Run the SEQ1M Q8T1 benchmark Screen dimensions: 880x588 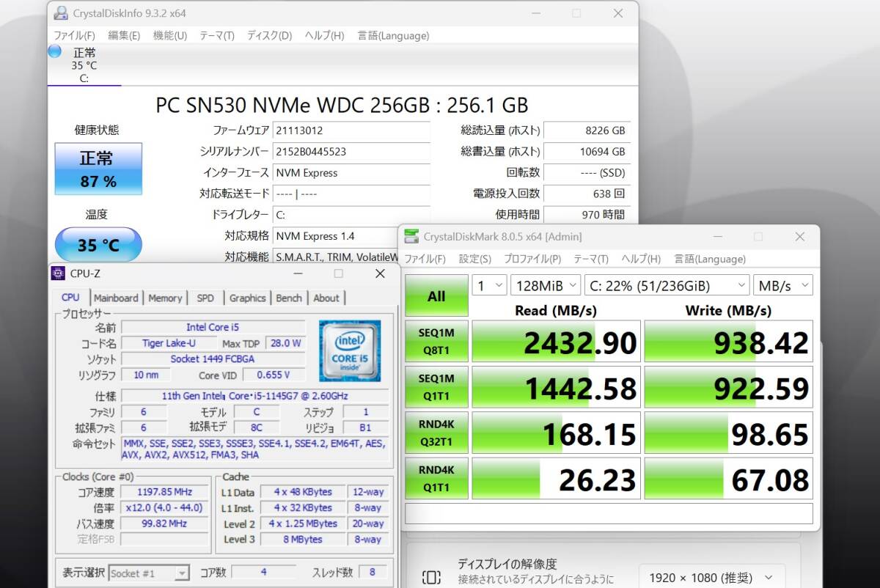tap(436, 341)
